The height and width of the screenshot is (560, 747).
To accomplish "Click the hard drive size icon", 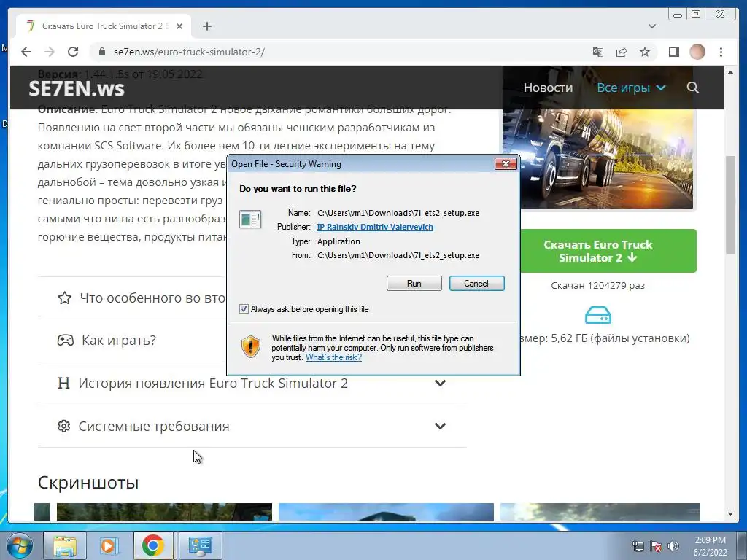I will [598, 315].
